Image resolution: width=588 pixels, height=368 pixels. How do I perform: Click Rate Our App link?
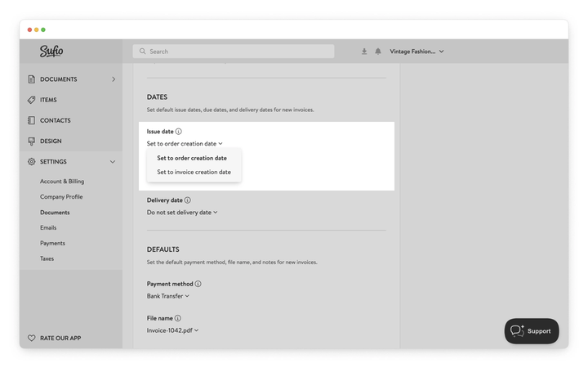60,338
